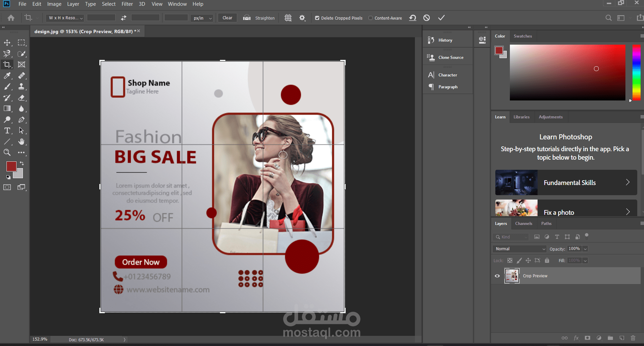This screenshot has width=644, height=346.
Task: Open the px/in units dropdown
Action: point(202,18)
